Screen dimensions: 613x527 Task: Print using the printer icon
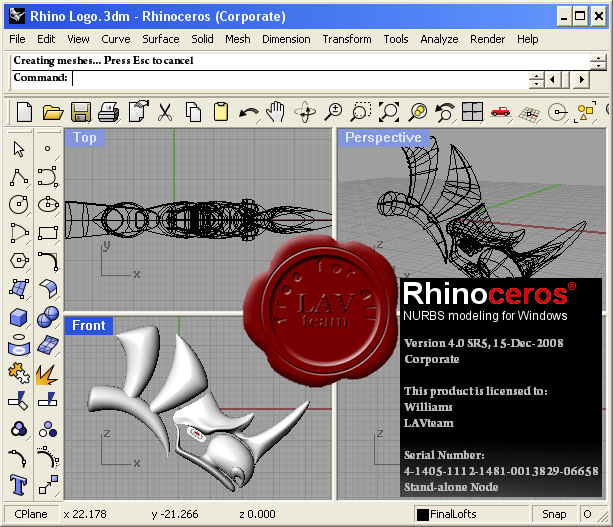(x=108, y=112)
